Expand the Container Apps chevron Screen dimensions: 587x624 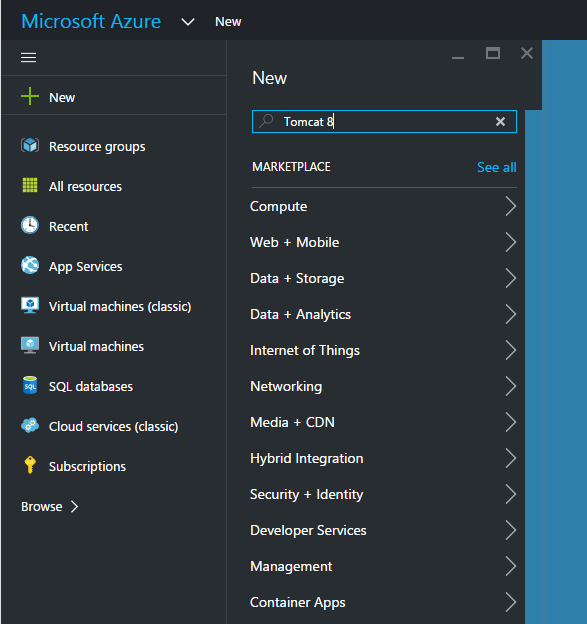[x=511, y=602]
